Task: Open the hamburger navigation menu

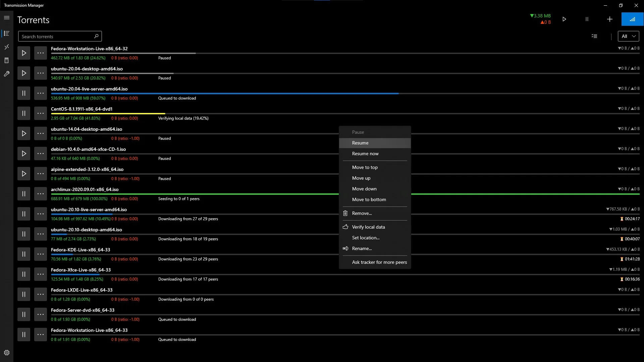Action: 7,18
